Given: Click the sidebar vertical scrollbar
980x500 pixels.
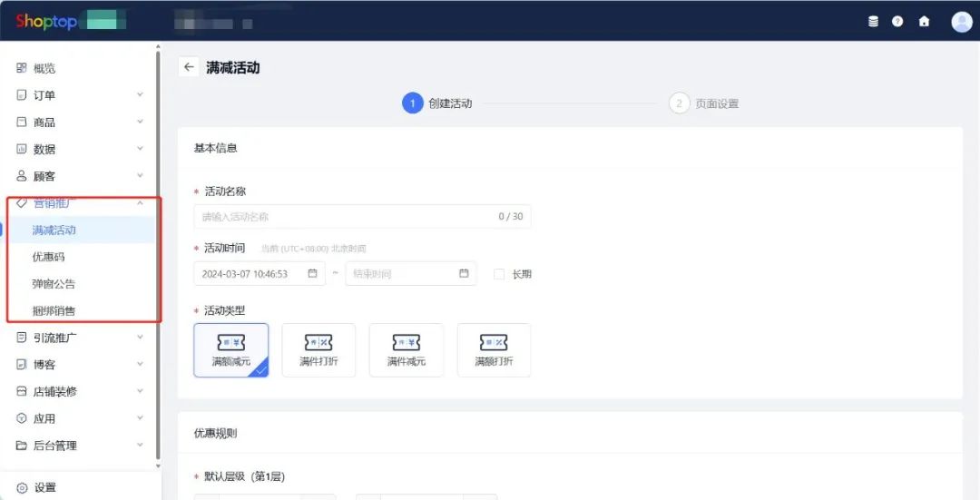Looking at the screenshot, I should pyautogui.click(x=158, y=256).
